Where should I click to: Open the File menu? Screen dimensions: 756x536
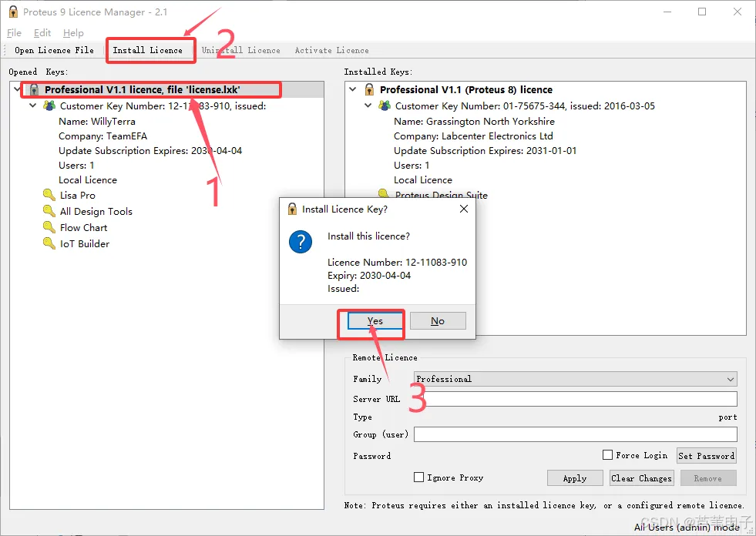coord(14,33)
